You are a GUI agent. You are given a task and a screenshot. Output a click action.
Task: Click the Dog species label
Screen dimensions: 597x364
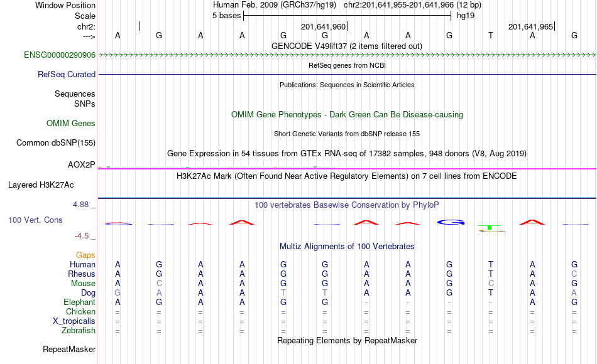coord(88,293)
